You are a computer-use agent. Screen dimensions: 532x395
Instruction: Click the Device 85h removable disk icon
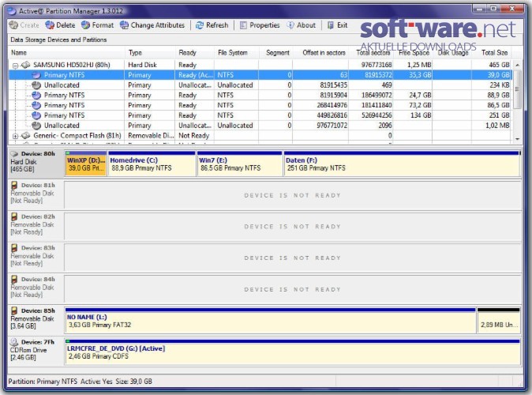[x=14, y=310]
